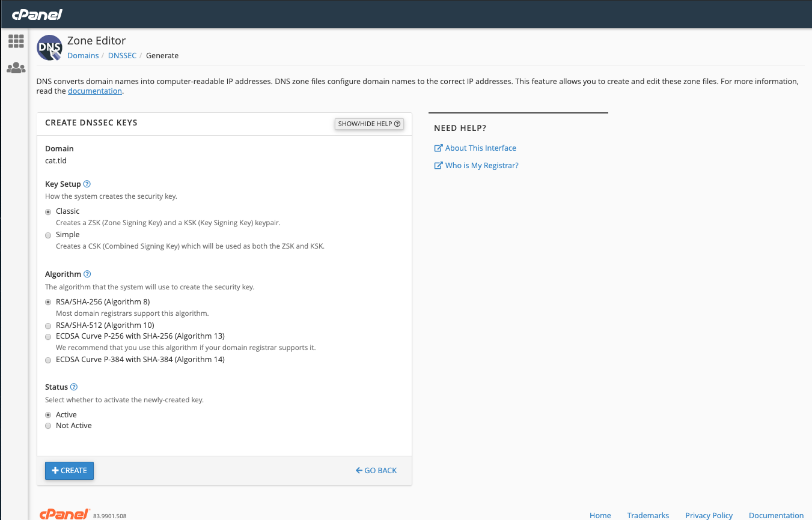
Task: Click external link icon beside About This Interface
Action: [438, 148]
